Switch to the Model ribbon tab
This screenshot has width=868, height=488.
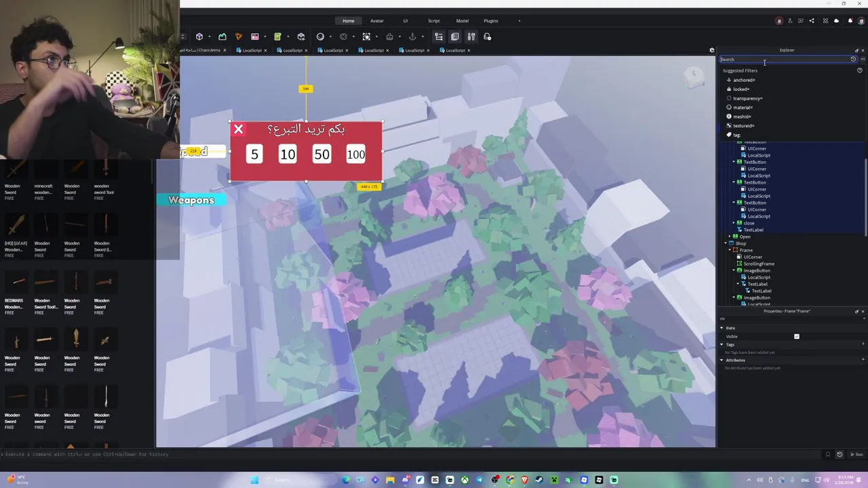462,21
